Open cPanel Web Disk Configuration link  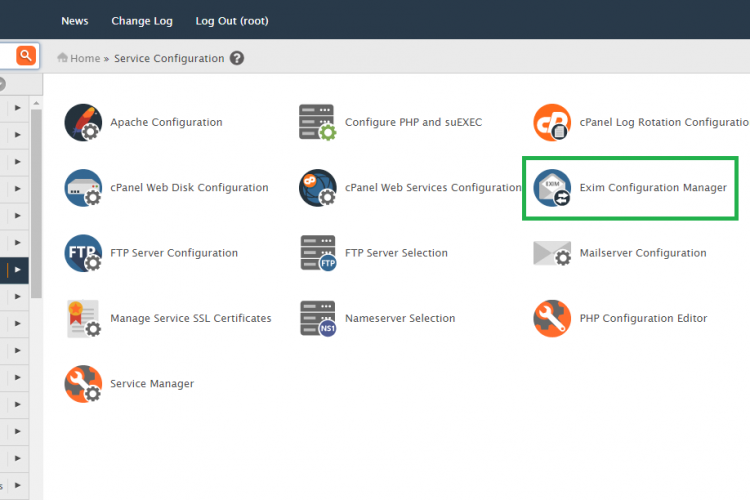point(189,188)
